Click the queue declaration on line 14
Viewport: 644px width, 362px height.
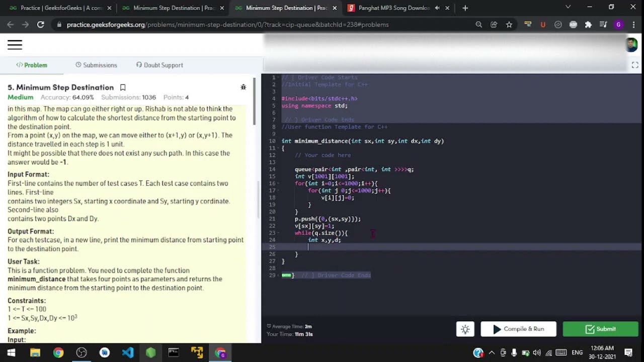point(354,169)
